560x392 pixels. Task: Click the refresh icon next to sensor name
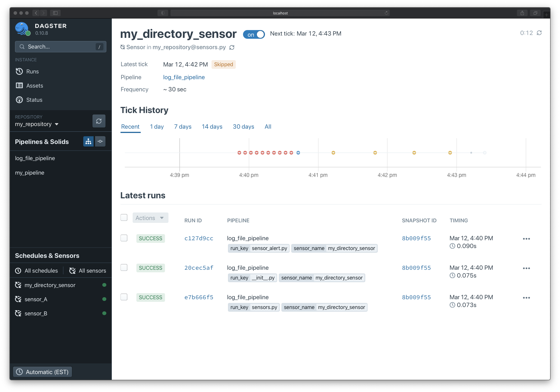pos(233,47)
